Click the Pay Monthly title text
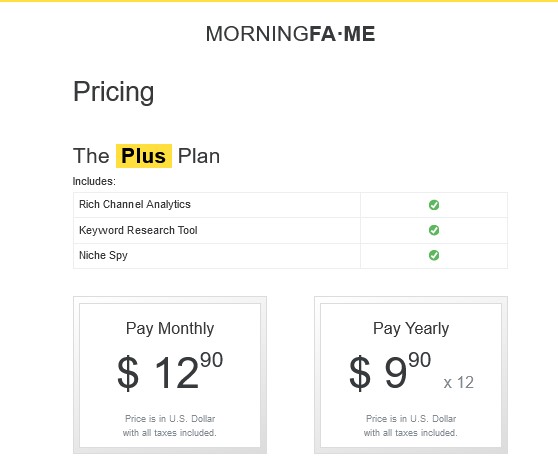The image size is (558, 456). (170, 329)
